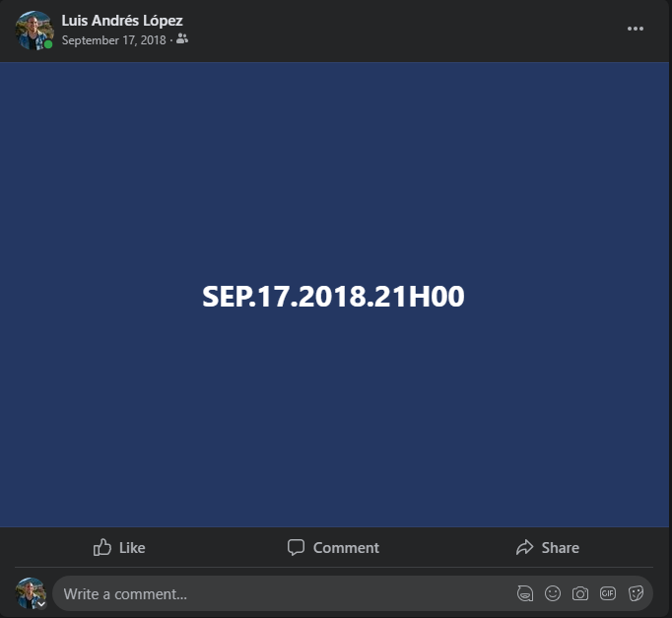This screenshot has height=618, width=672.
Task: Open the SEP.17.2018.21H00 post image
Action: (334, 295)
